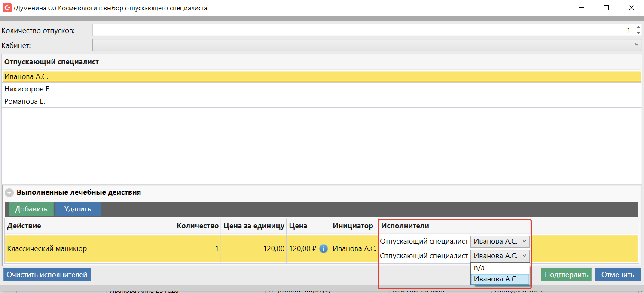
Task: Select Иванова А.С. row in specialist list
Action: (27, 76)
